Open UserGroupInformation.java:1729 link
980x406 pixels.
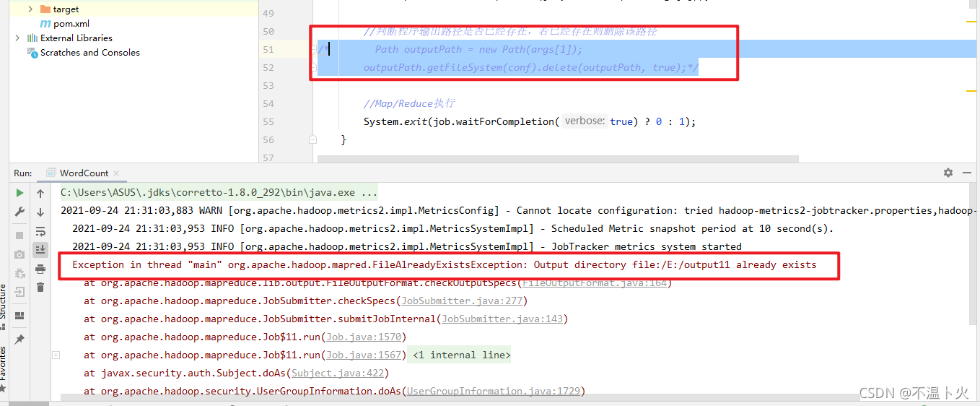494,391
